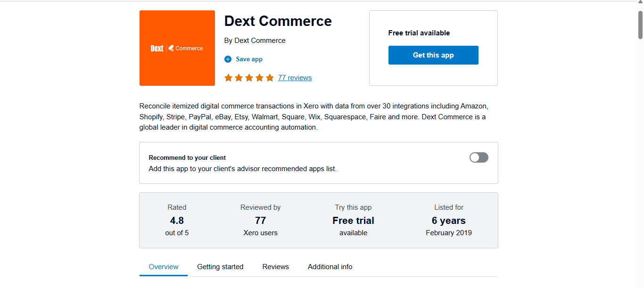
Task: Click the Dext Commerce orange logo
Action: point(177,48)
